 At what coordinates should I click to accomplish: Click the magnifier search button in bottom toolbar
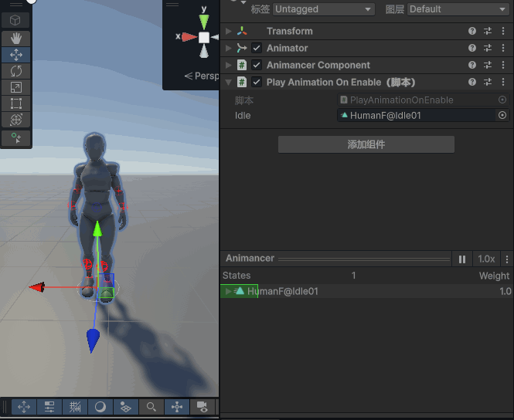click(x=151, y=407)
